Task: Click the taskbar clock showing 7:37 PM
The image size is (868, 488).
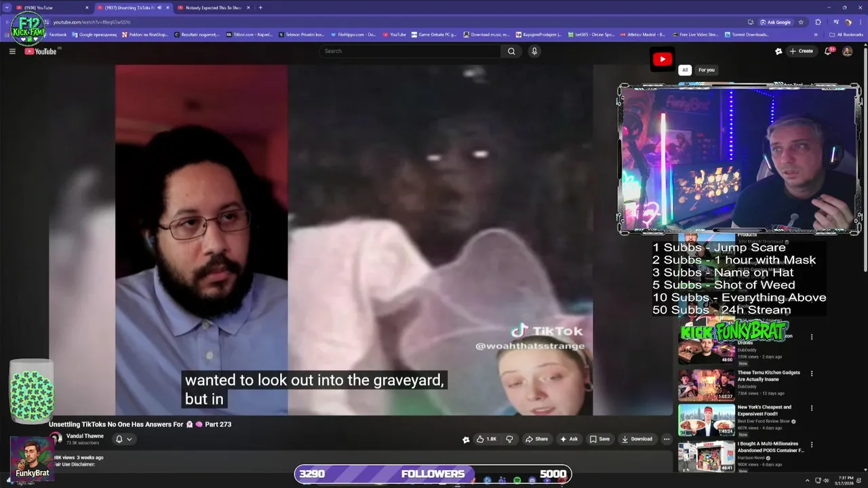Action: pyautogui.click(x=845, y=481)
